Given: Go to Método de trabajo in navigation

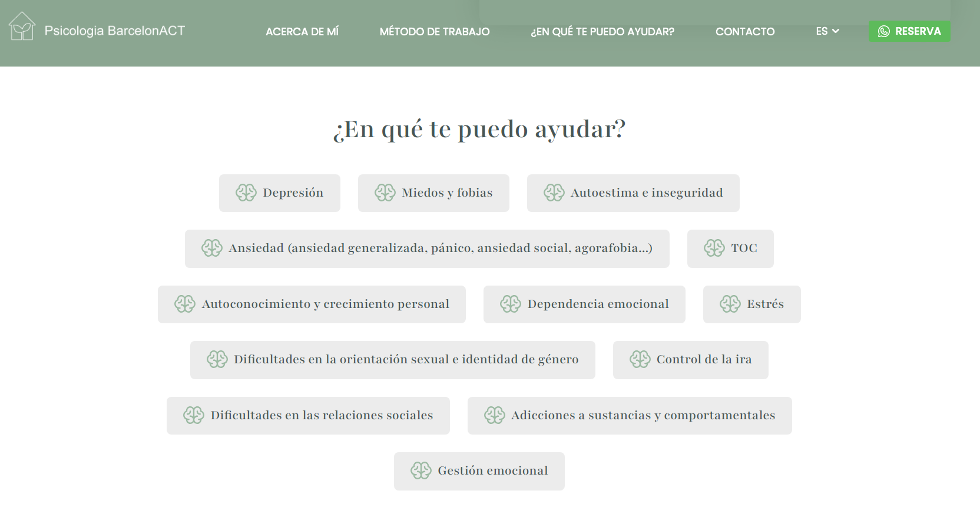Looking at the screenshot, I should pos(435,32).
